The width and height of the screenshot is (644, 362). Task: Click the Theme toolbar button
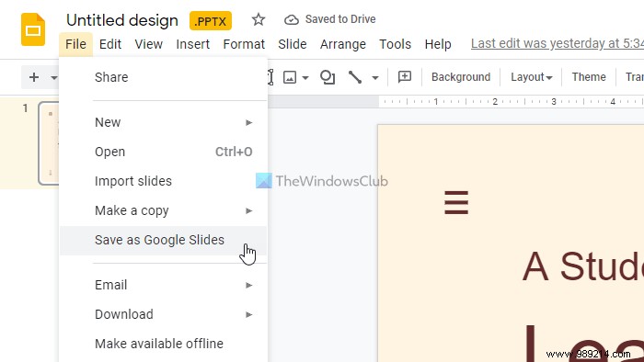point(589,77)
